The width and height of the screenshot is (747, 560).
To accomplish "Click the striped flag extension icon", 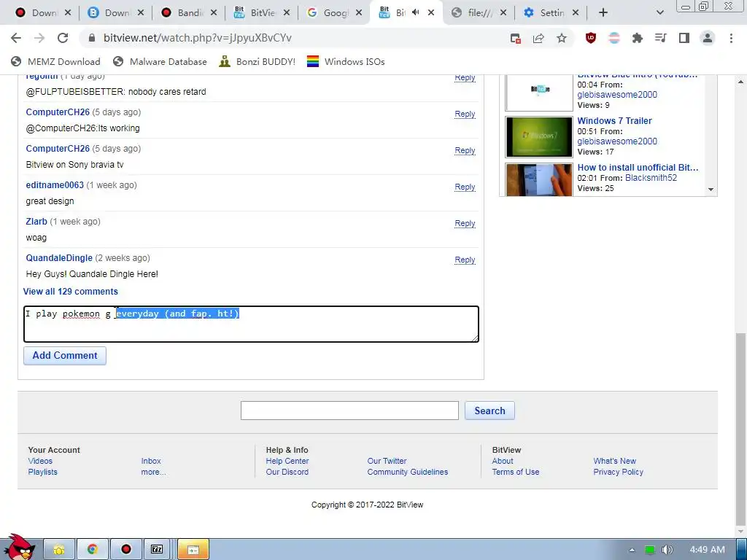I will 614,38.
